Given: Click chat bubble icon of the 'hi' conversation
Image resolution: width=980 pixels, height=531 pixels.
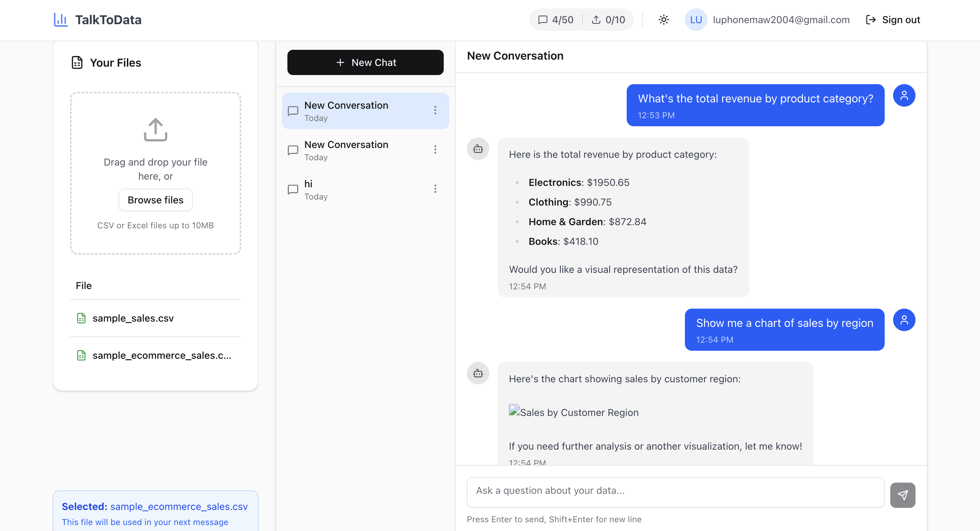Looking at the screenshot, I should tap(293, 189).
